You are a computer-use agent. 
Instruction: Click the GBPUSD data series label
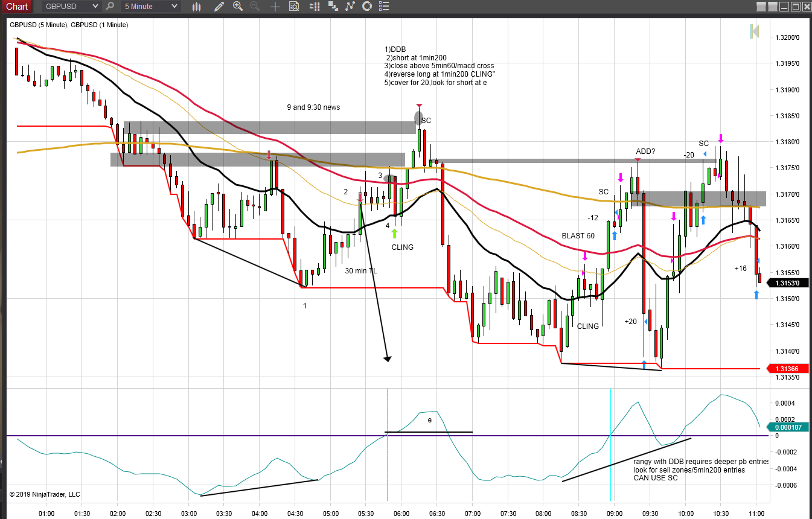click(x=69, y=25)
